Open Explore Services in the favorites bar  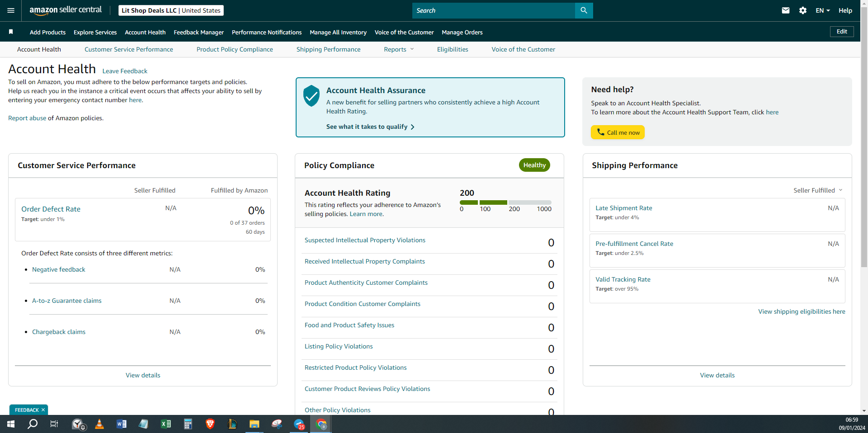(x=95, y=32)
